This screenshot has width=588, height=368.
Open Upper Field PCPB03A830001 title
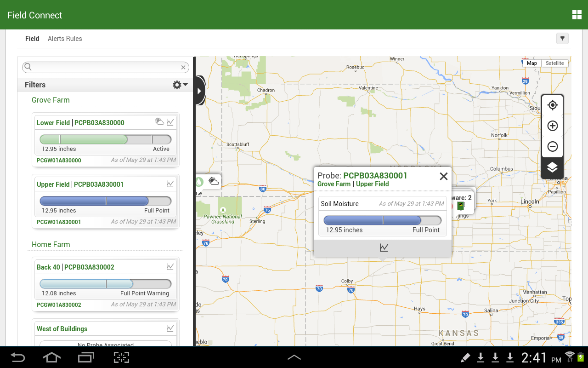[x=80, y=184]
